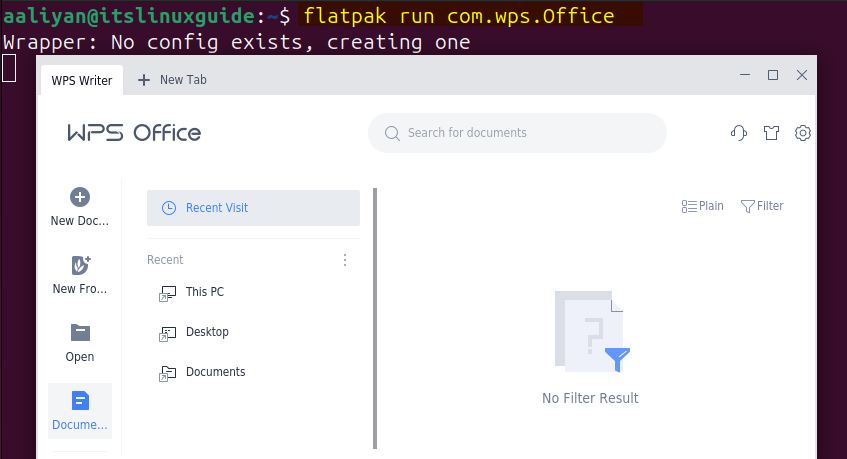Click the 'Recent' section heading
This screenshot has width=847, height=459.
tap(165, 260)
